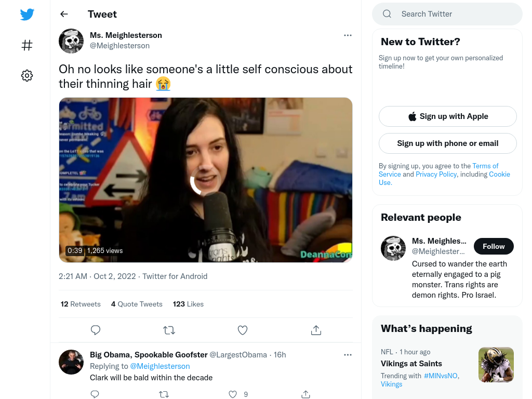Like the main tweet
This screenshot has width=532, height=399.
(x=242, y=330)
